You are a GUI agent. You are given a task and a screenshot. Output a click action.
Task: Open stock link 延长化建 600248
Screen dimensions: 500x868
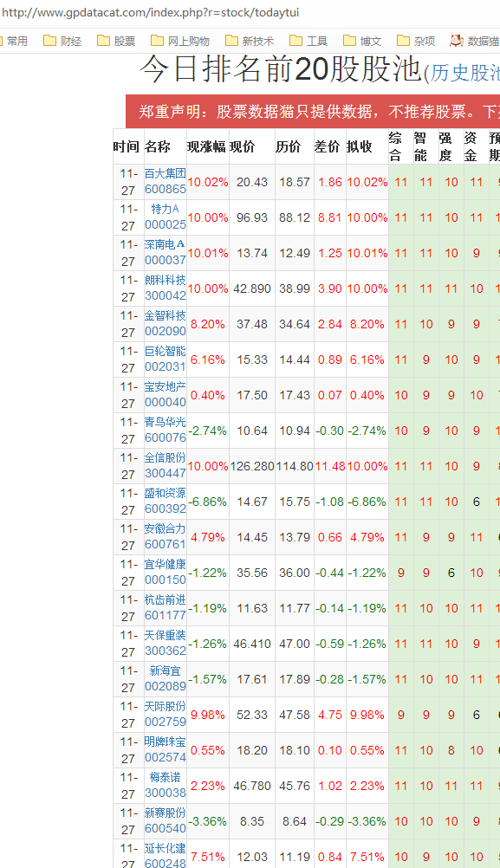point(165,856)
